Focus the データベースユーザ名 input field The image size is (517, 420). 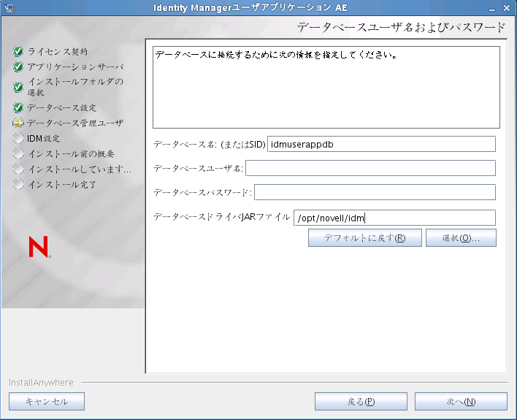(370, 168)
